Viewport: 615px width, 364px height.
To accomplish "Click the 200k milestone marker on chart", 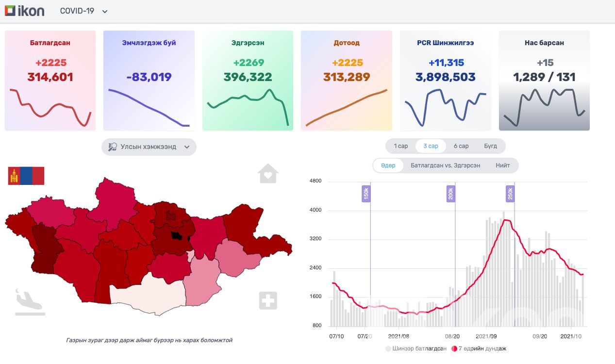I will (x=450, y=194).
